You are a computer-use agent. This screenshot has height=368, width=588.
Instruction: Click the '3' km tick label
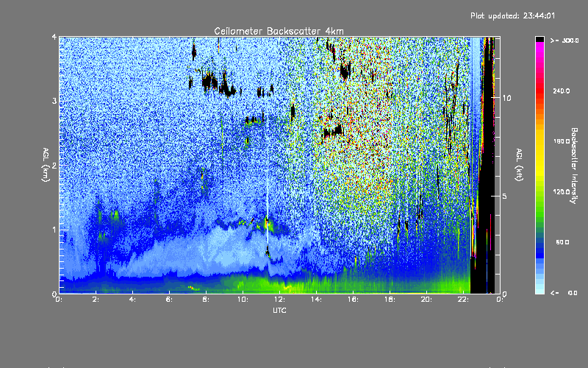coord(54,102)
